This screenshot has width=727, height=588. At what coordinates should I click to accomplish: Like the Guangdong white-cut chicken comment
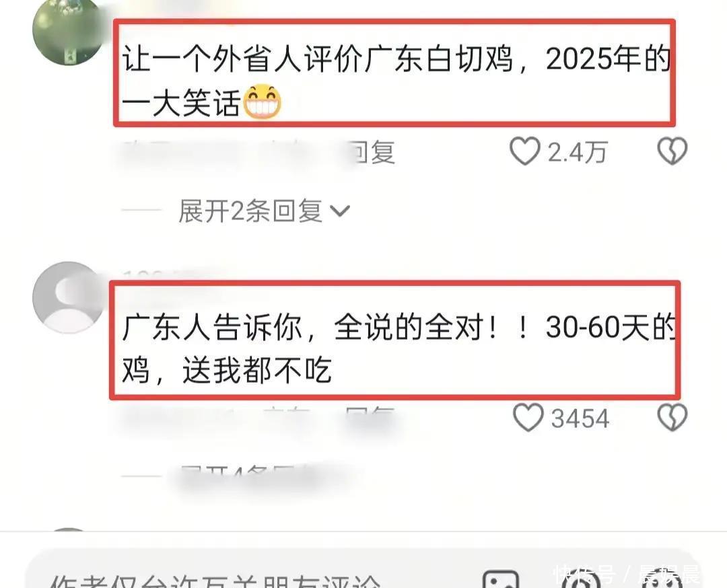coord(525,151)
